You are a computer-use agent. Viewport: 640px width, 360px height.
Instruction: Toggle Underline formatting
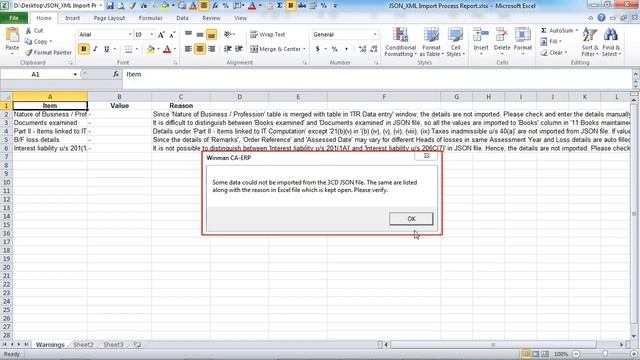pyautogui.click(x=107, y=49)
